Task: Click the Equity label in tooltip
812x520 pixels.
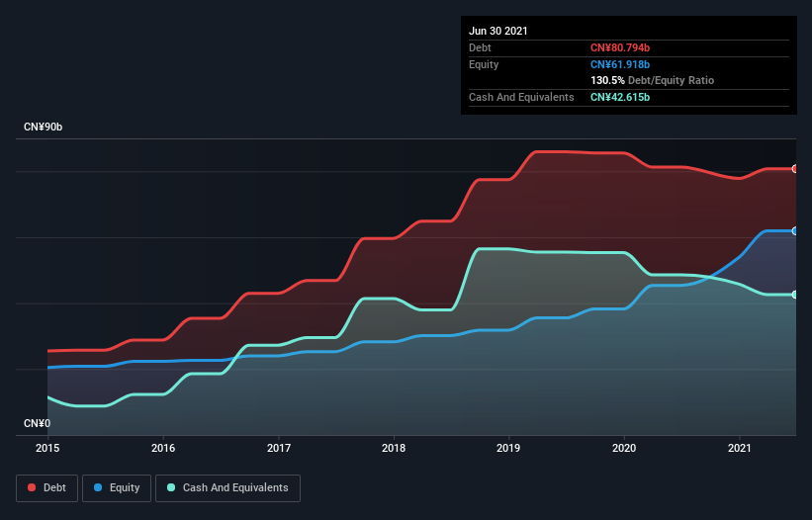Action: coord(484,64)
